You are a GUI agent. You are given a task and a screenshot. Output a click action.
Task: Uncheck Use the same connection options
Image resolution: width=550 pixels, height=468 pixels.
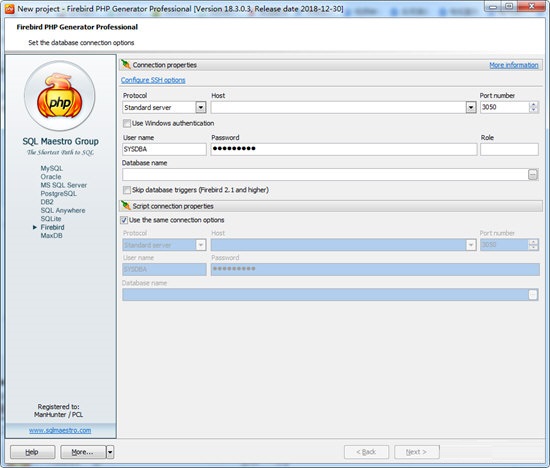coord(124,220)
